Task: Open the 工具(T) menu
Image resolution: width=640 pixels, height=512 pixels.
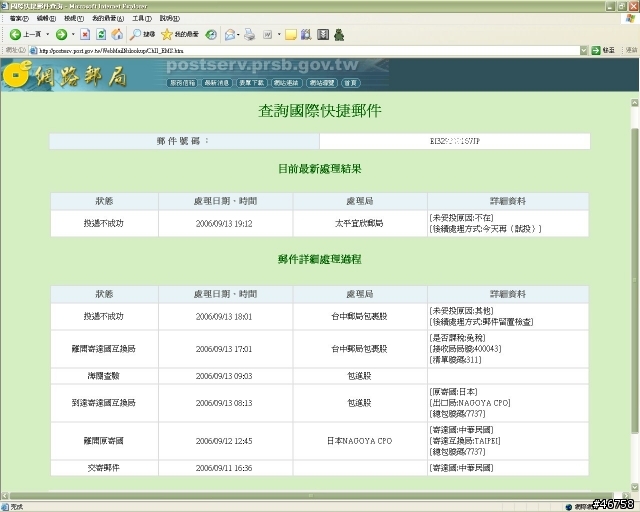Action: point(142,18)
